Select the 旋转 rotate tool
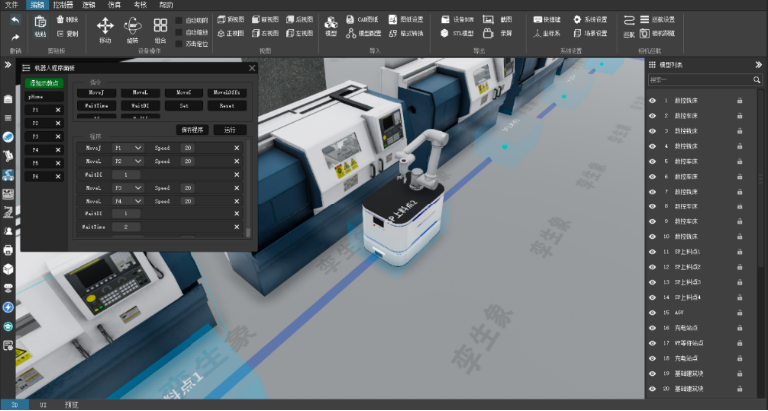 pos(132,25)
